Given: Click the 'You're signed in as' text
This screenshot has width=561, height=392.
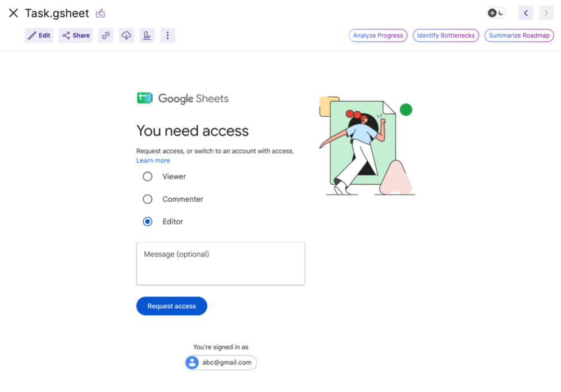Looking at the screenshot, I should (221, 347).
